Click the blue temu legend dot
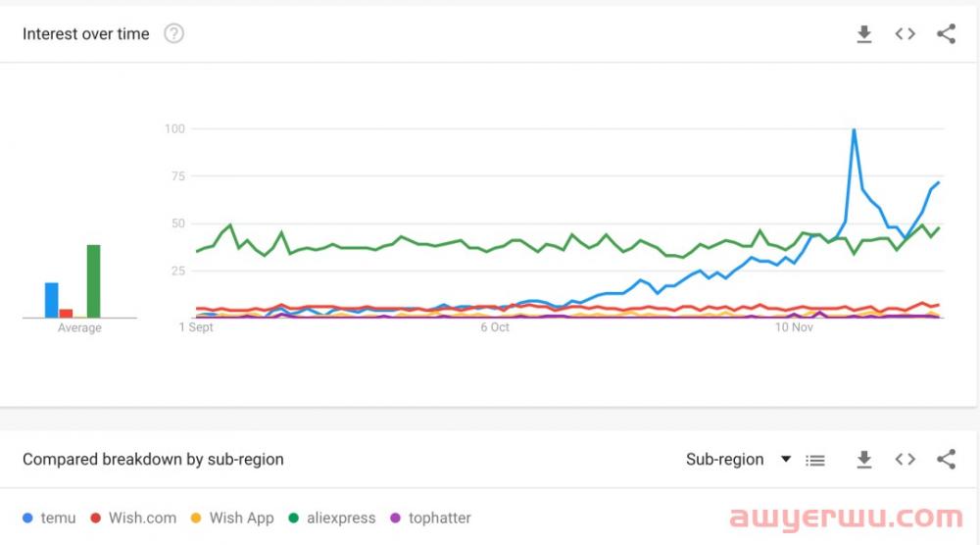This screenshot has height=545, width=980. [x=27, y=518]
